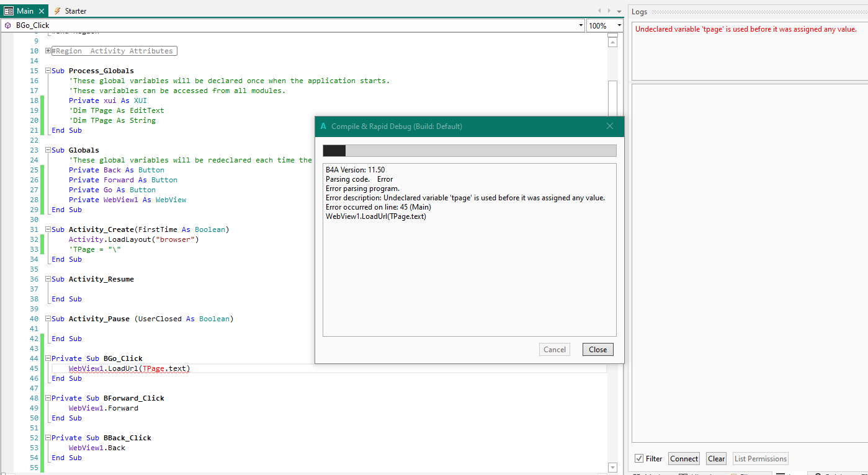The width and height of the screenshot is (868, 475).
Task: Click the commented 'Dim TPage As String' line
Action: [x=112, y=120]
